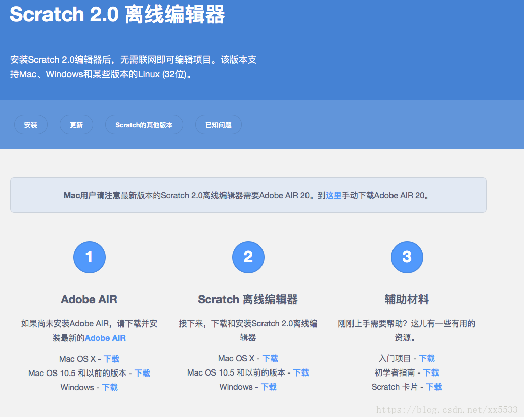Download the Scratch 卡片 cards
The height and width of the screenshot is (420, 524).
click(x=433, y=387)
